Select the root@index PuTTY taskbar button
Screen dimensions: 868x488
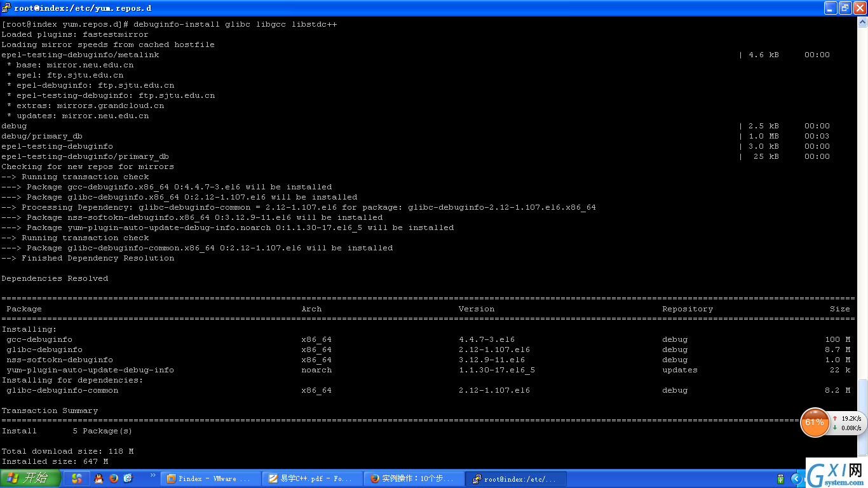pos(515,479)
